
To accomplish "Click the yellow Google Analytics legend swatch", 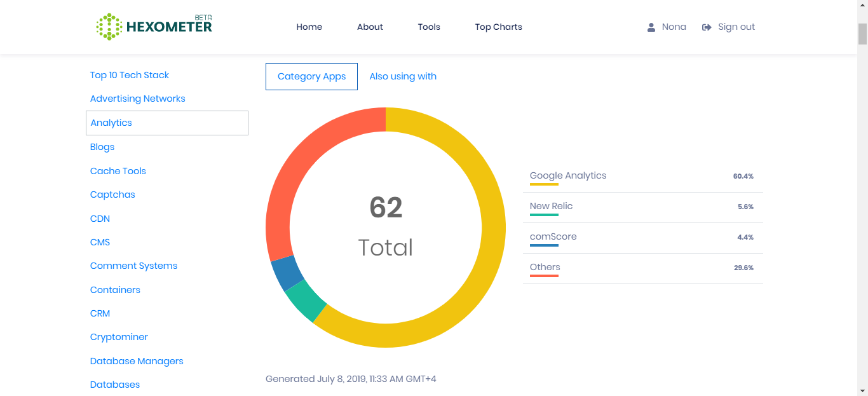I will pos(544,184).
